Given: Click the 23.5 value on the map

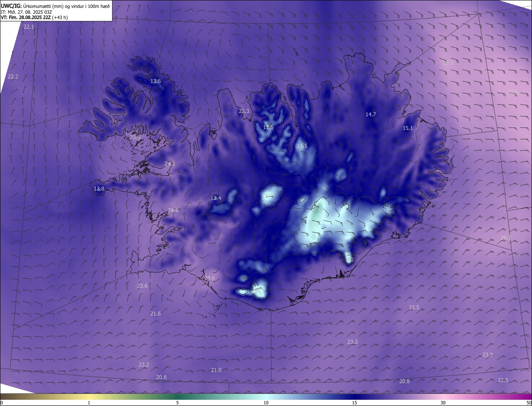Looking at the screenshot, I should click(x=414, y=308).
